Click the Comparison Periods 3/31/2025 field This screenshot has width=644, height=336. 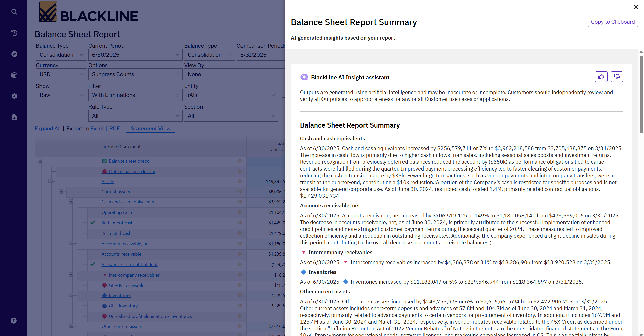click(x=261, y=55)
